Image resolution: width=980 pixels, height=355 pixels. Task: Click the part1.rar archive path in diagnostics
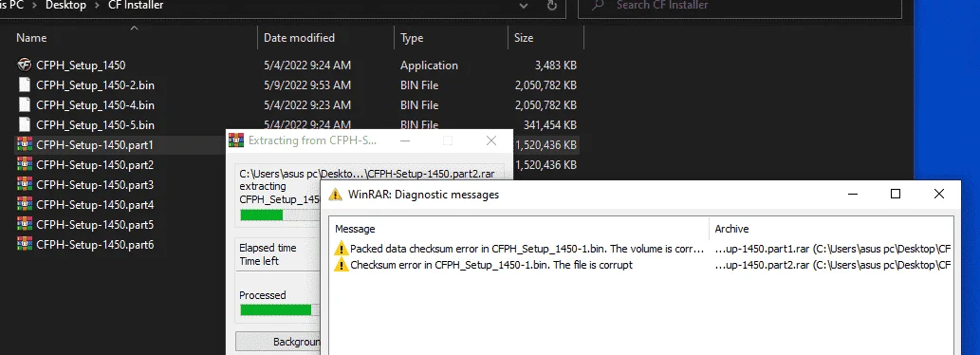(x=833, y=249)
